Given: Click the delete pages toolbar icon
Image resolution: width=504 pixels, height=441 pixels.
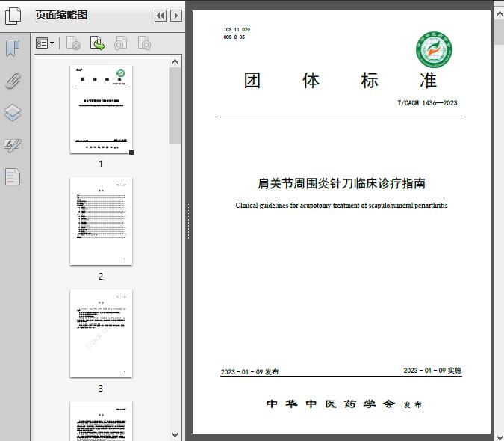Looking at the screenshot, I should [x=74, y=43].
